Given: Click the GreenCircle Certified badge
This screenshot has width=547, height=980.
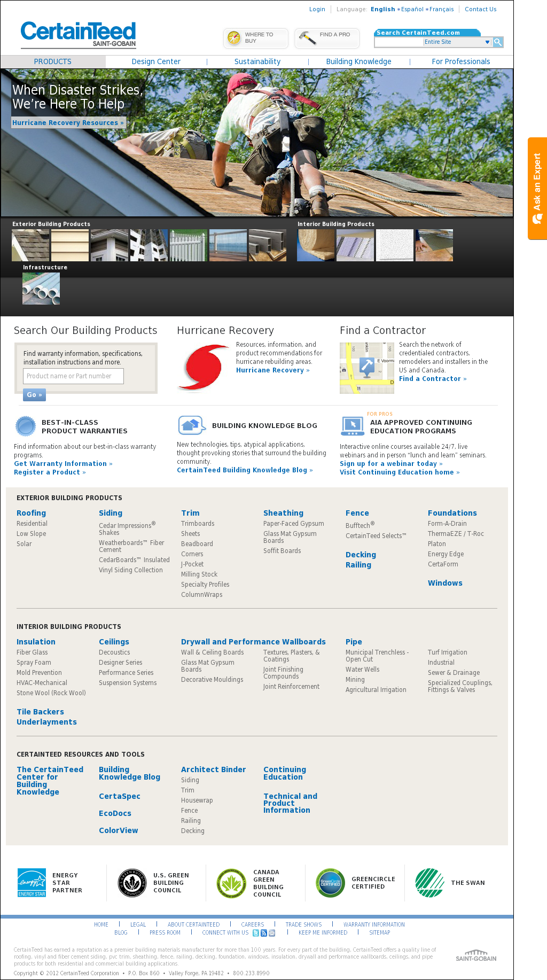Looking at the screenshot, I should 330,883.
